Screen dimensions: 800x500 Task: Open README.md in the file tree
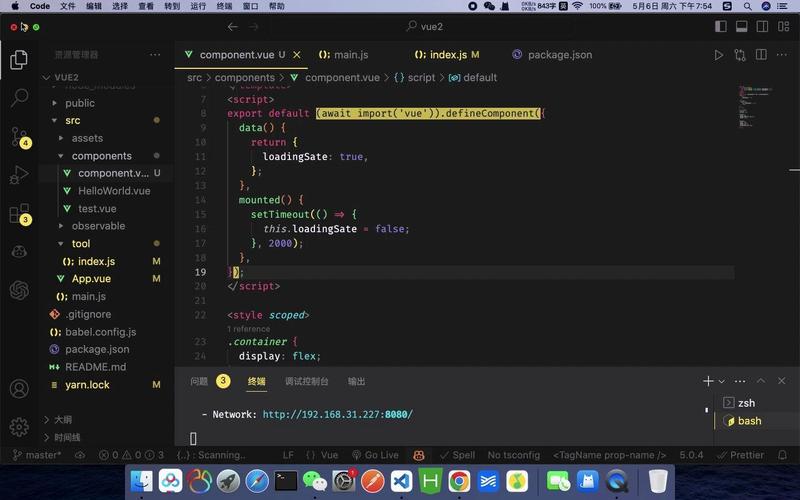click(95, 367)
